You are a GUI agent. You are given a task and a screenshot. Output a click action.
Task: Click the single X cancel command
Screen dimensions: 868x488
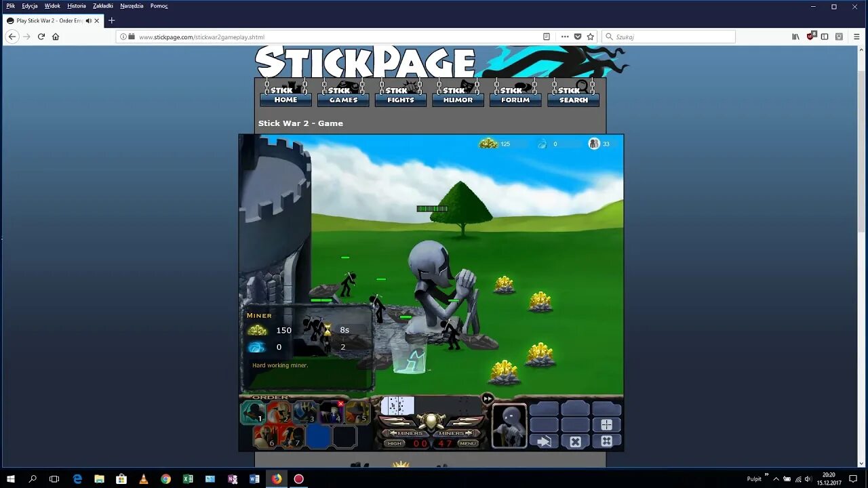575,441
